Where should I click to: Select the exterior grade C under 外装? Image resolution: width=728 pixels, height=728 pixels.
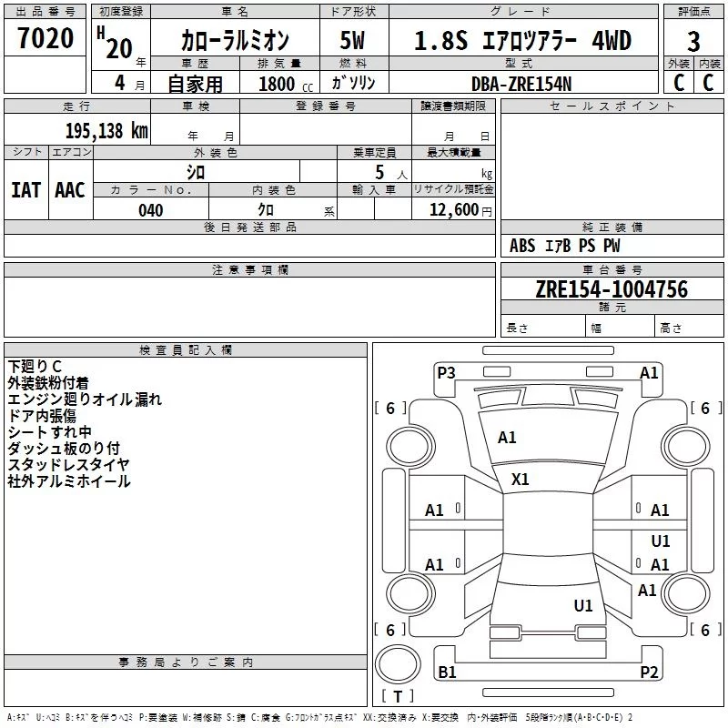(679, 83)
